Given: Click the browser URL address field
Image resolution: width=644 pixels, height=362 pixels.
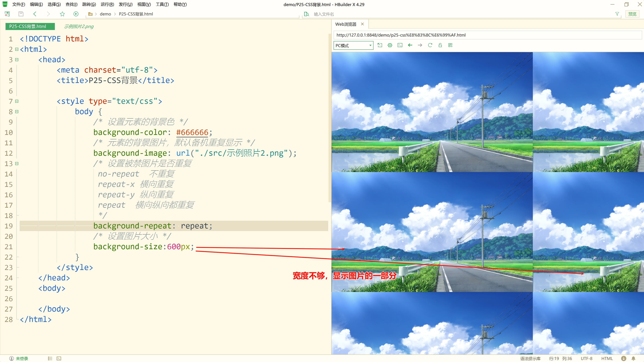Looking at the screenshot, I should point(488,35).
